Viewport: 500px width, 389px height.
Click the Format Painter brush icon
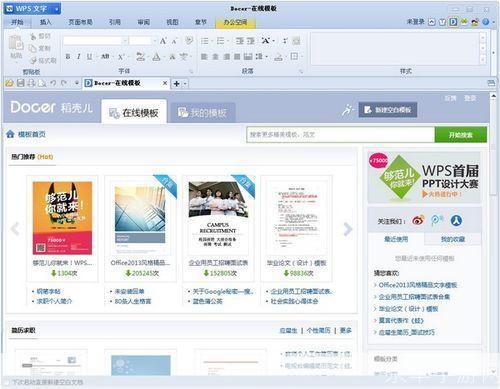tap(33, 61)
